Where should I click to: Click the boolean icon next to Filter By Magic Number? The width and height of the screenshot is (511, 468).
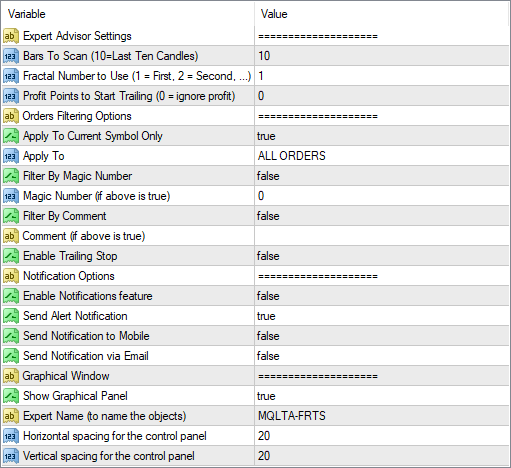click(x=11, y=176)
